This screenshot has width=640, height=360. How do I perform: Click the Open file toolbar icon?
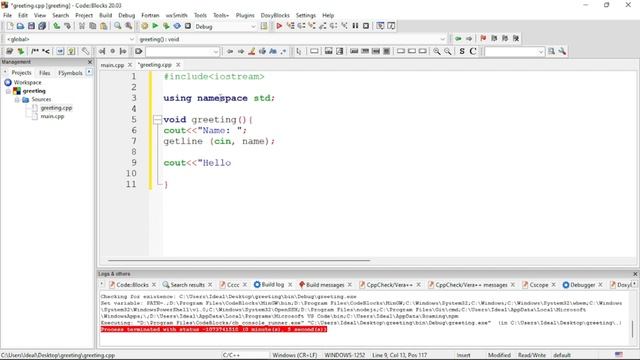(x=20, y=26)
